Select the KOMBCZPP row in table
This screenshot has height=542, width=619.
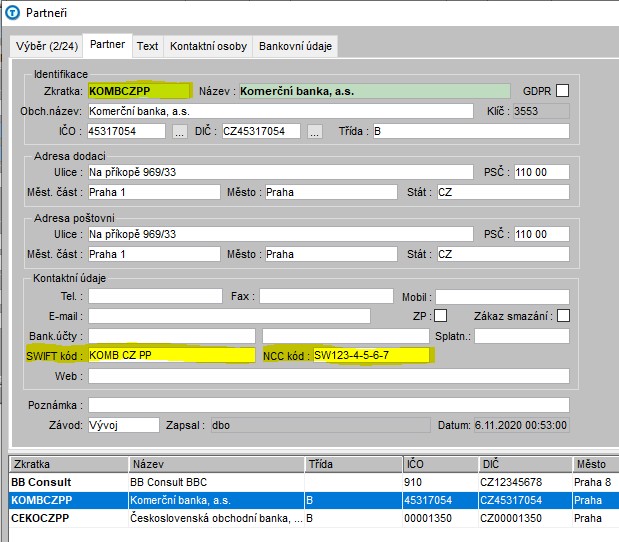pyautogui.click(x=314, y=500)
